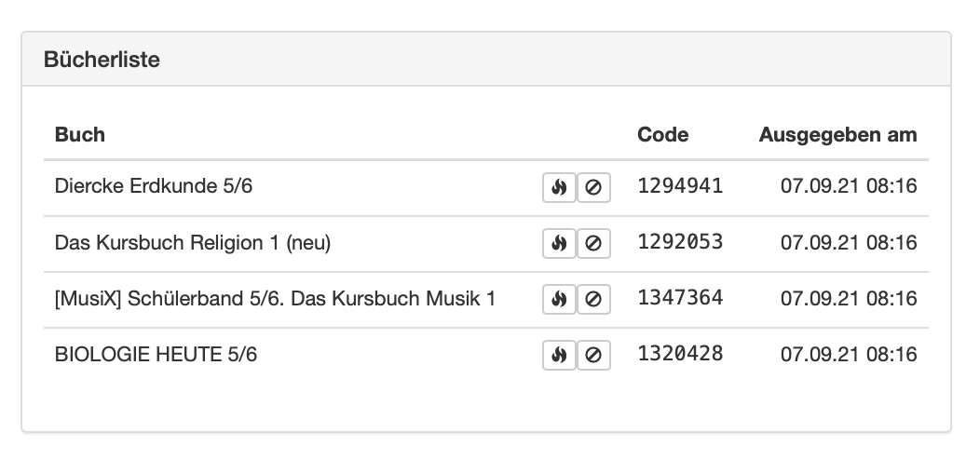
Task: Select the MusiX Schülerband 5/6 title
Action: coord(275,298)
